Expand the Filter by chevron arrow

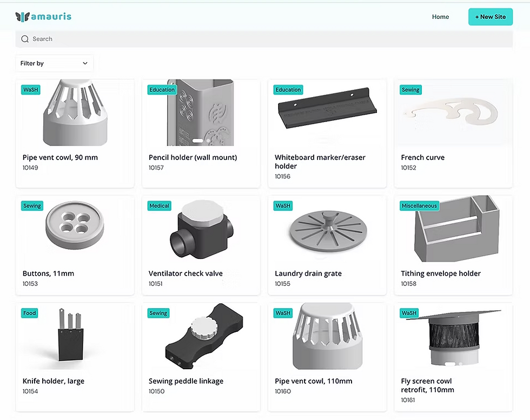[85, 63]
